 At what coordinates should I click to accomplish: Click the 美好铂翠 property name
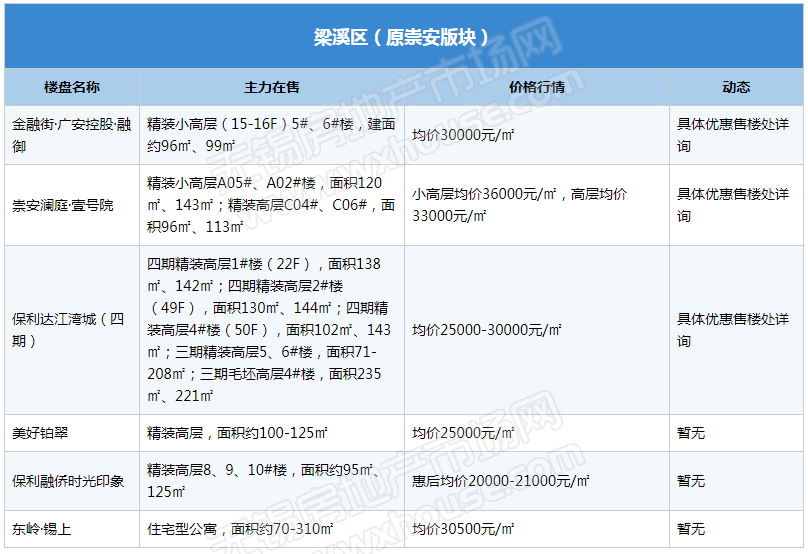pyautogui.click(x=41, y=433)
